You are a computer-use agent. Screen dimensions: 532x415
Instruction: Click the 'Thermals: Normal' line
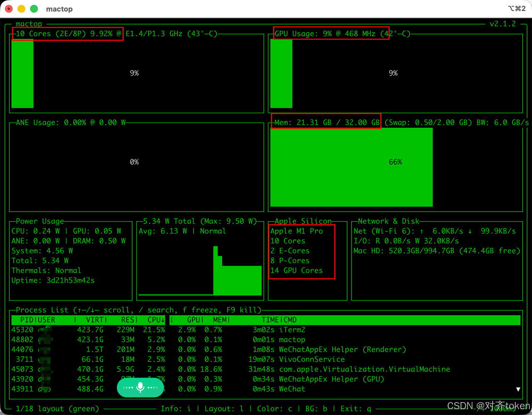point(46,271)
